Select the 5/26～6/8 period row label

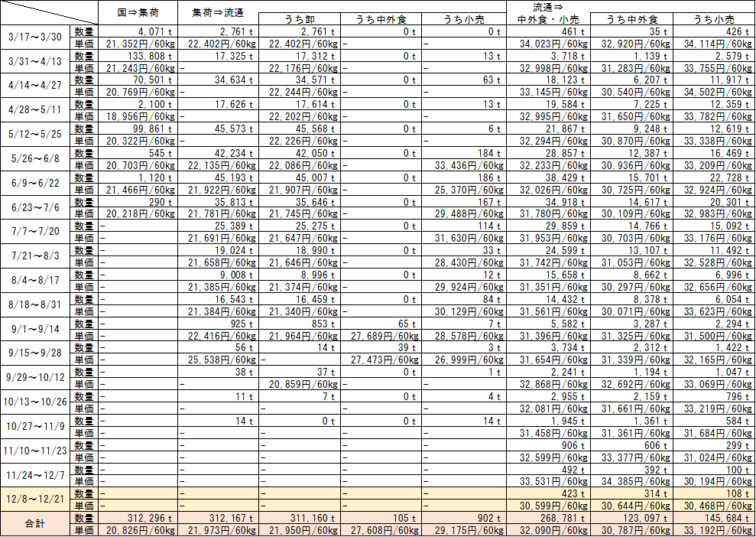click(x=36, y=159)
